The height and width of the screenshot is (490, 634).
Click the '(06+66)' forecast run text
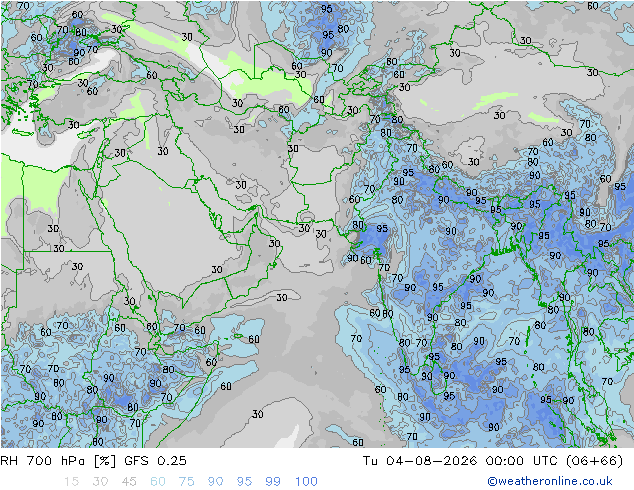click(x=594, y=461)
